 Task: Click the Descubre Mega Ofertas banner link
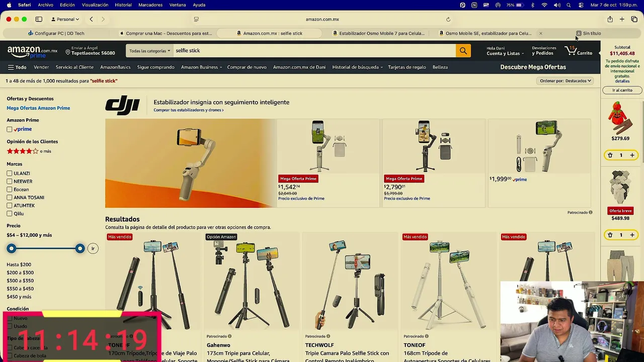coord(533,67)
